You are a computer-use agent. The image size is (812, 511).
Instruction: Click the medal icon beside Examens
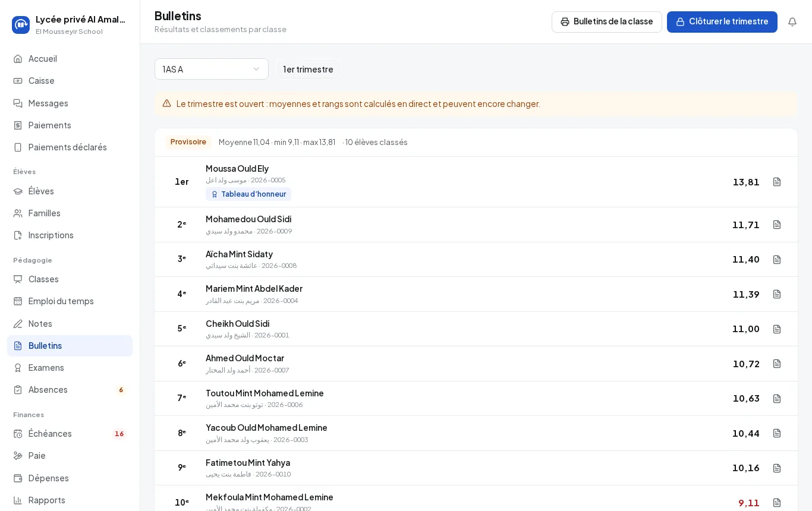coord(18,368)
